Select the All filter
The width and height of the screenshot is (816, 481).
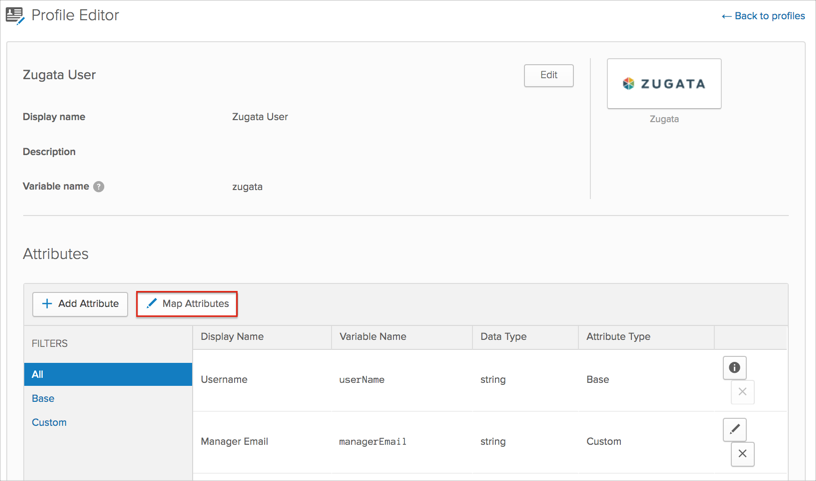coord(108,374)
